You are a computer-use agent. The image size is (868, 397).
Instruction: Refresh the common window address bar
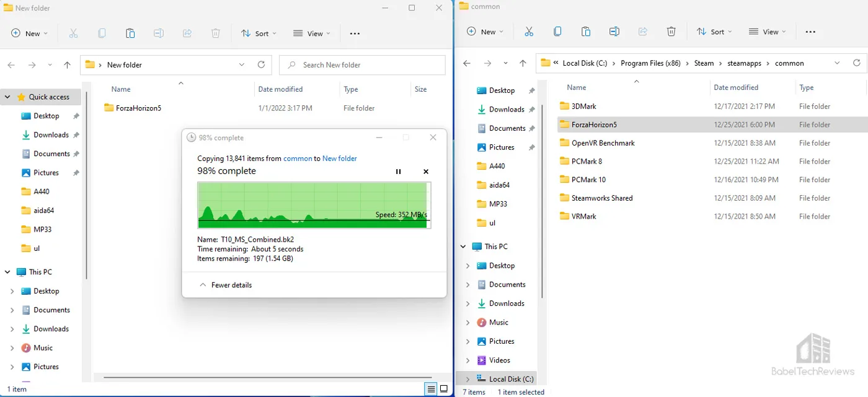coord(857,63)
